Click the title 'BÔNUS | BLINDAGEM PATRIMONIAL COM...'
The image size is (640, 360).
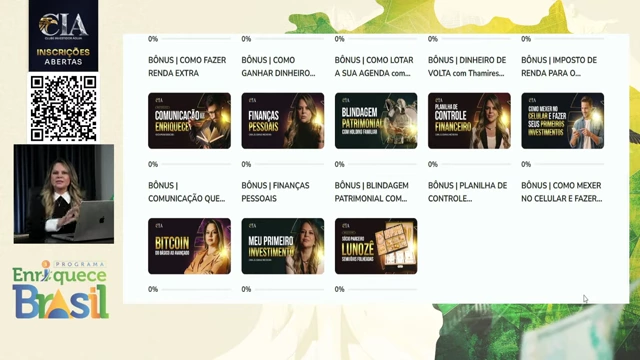tap(372, 192)
